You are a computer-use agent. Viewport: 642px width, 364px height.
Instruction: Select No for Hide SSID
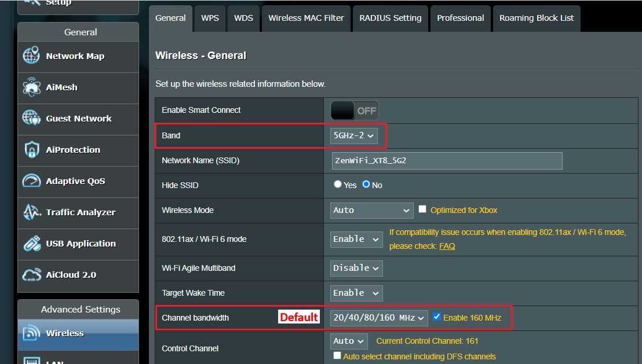(x=366, y=185)
